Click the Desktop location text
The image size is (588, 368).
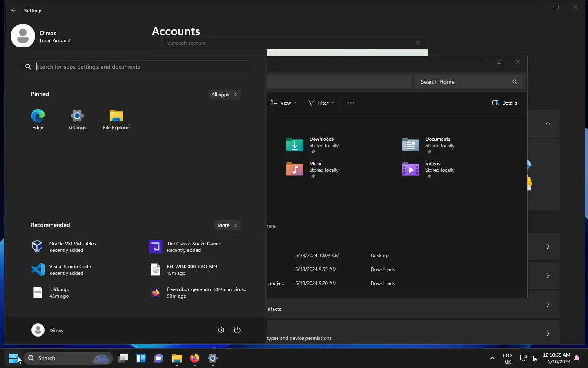380,256
